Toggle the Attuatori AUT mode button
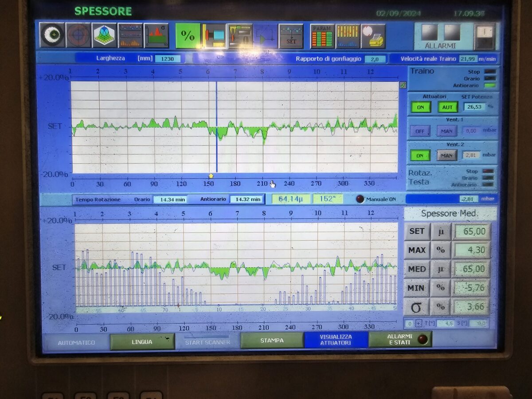 [448, 107]
